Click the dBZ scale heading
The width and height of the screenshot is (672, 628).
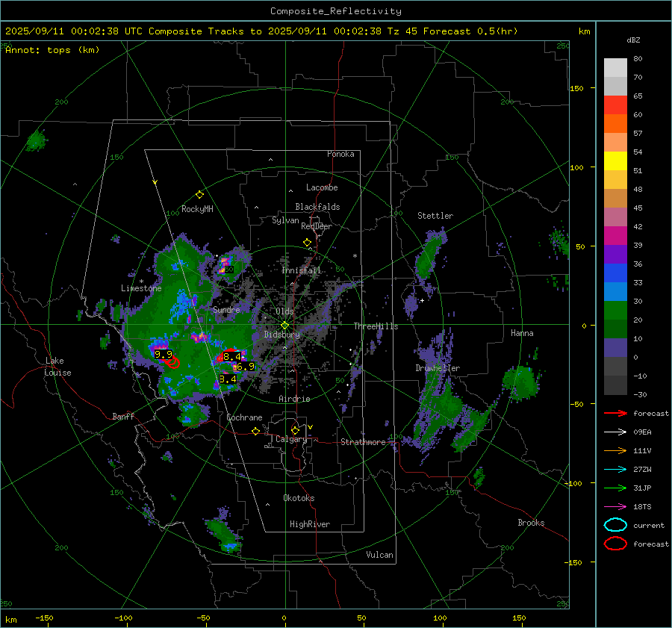point(633,40)
